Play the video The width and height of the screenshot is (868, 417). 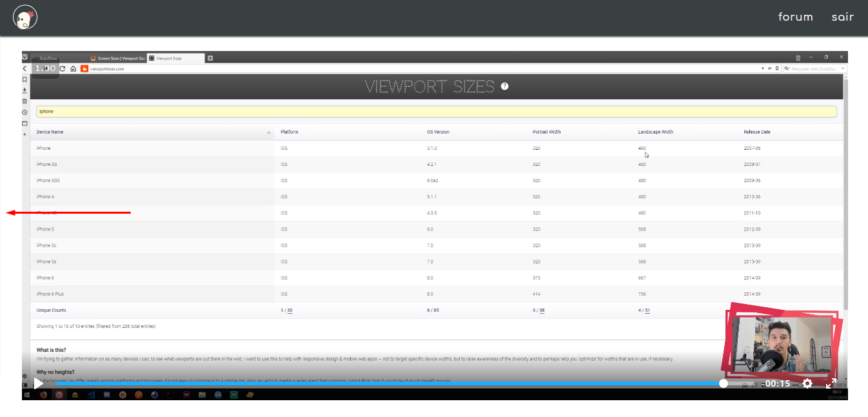(x=38, y=383)
